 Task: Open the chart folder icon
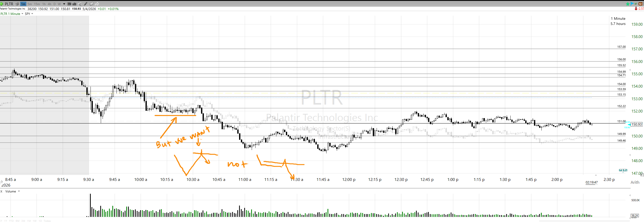tap(91, 4)
